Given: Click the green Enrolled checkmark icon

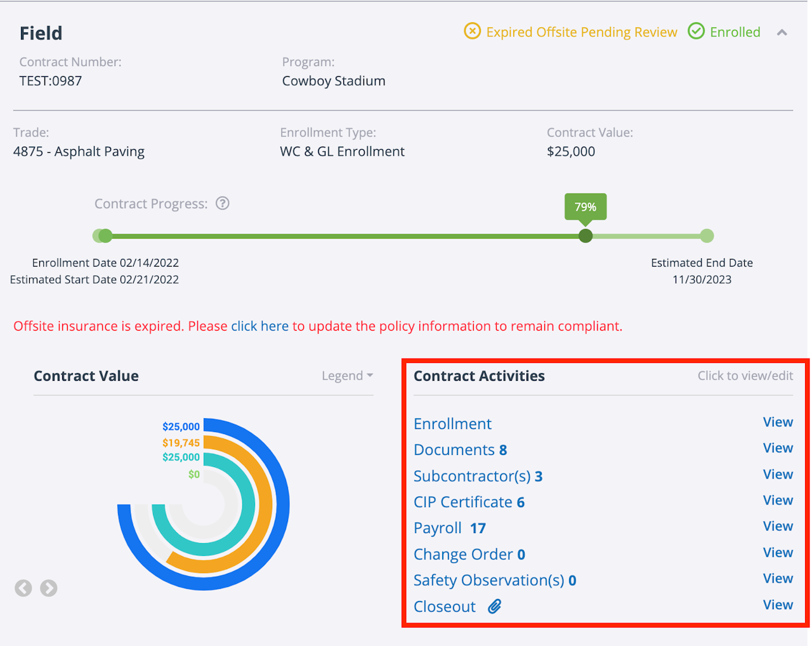Looking at the screenshot, I should [696, 31].
